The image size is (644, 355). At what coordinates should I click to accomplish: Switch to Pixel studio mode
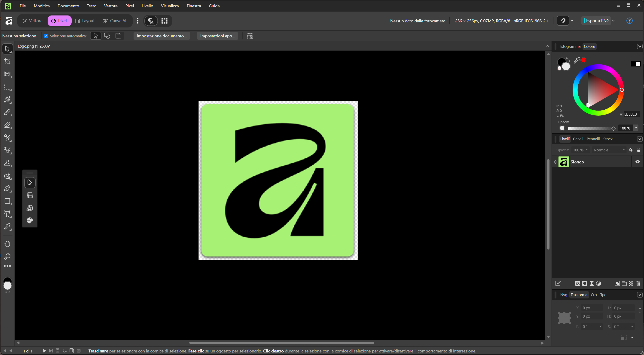coord(59,21)
